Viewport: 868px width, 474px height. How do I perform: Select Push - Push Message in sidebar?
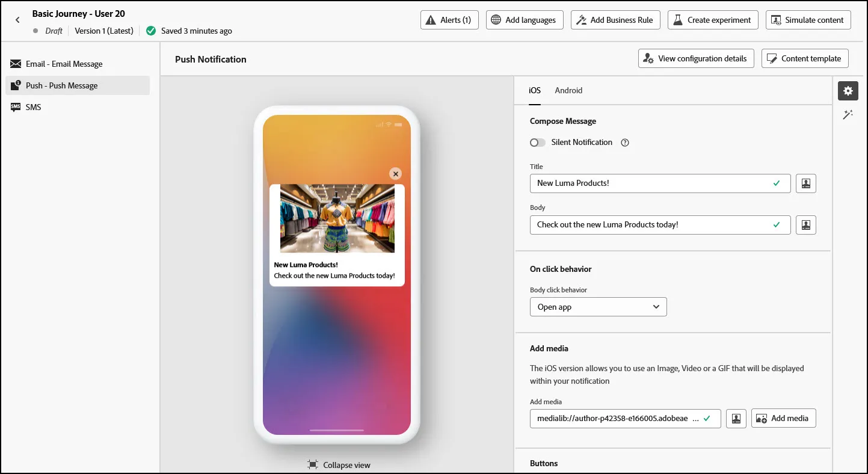point(78,85)
